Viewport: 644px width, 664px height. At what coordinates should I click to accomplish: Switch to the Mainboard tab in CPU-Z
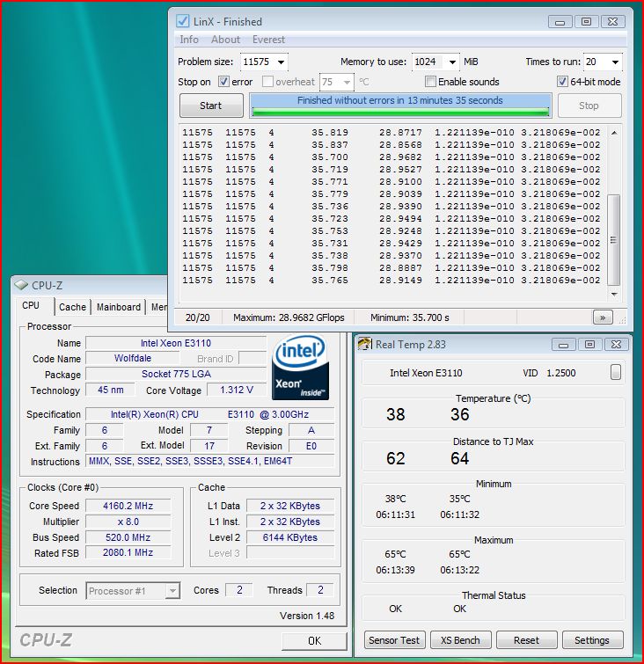119,307
